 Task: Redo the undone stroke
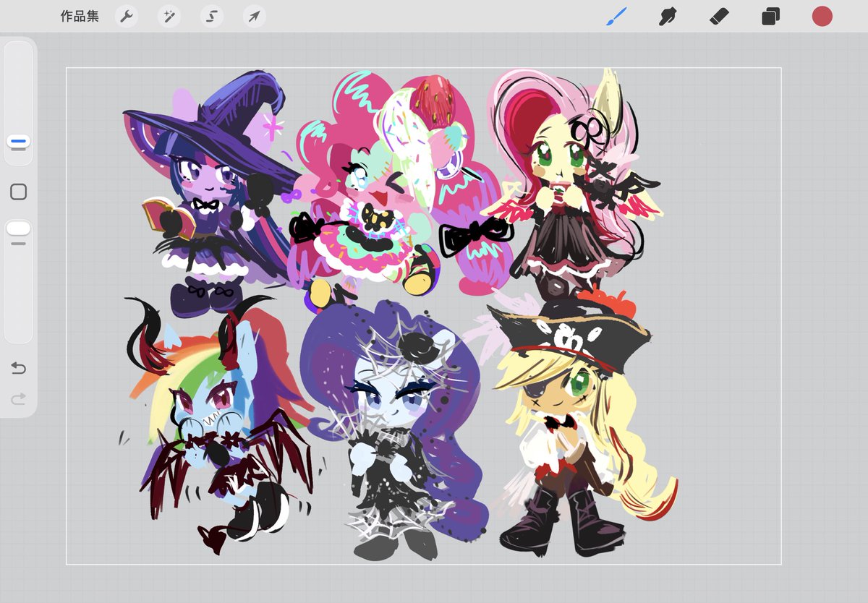tap(19, 398)
